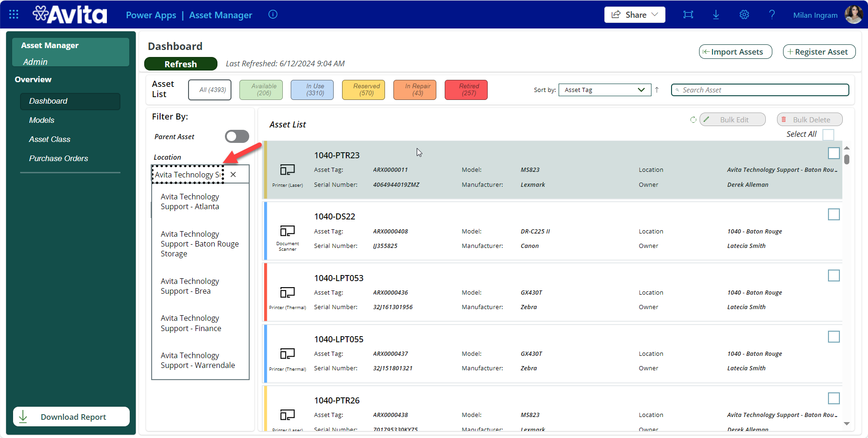Screen dimensions: 868x438
Task: Click the app information icon
Action: click(273, 14)
